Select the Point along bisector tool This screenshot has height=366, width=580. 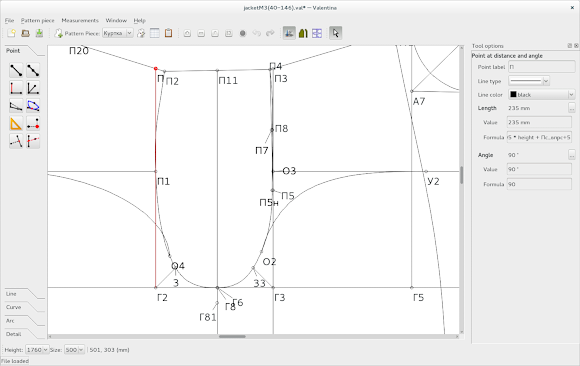point(33,88)
